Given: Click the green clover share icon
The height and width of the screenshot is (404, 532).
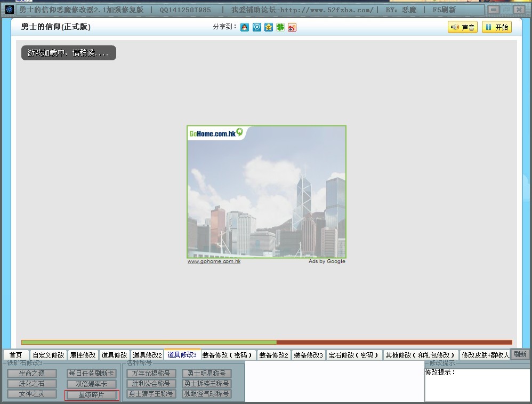Looking at the screenshot, I should pyautogui.click(x=280, y=27).
